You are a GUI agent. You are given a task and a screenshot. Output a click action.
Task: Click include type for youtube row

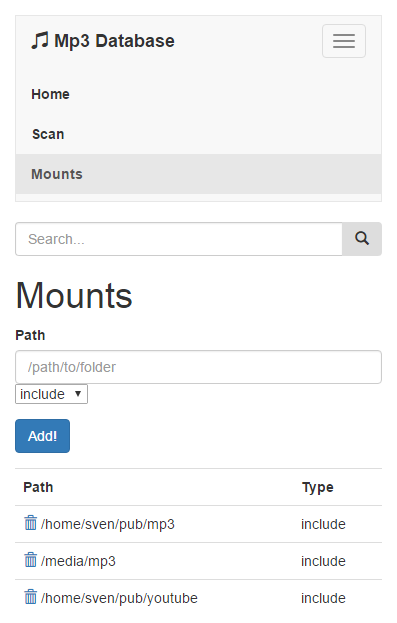[323, 598]
